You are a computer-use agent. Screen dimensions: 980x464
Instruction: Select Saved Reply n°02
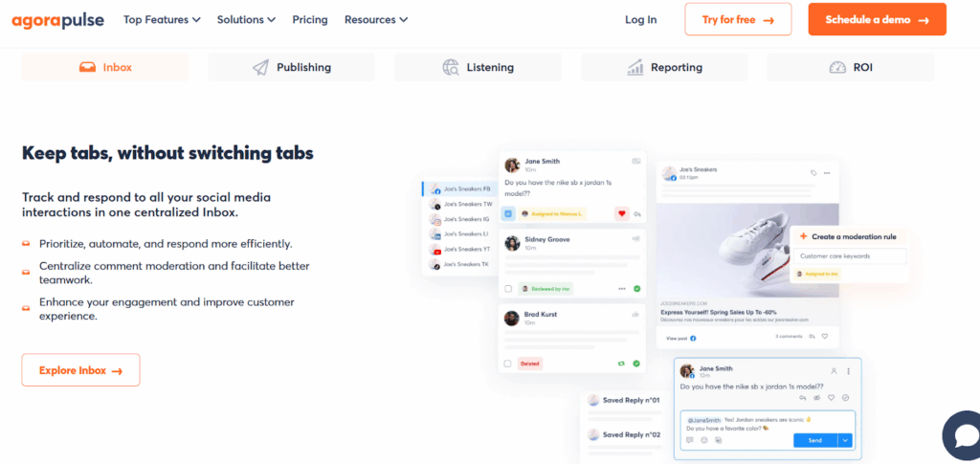click(x=624, y=434)
